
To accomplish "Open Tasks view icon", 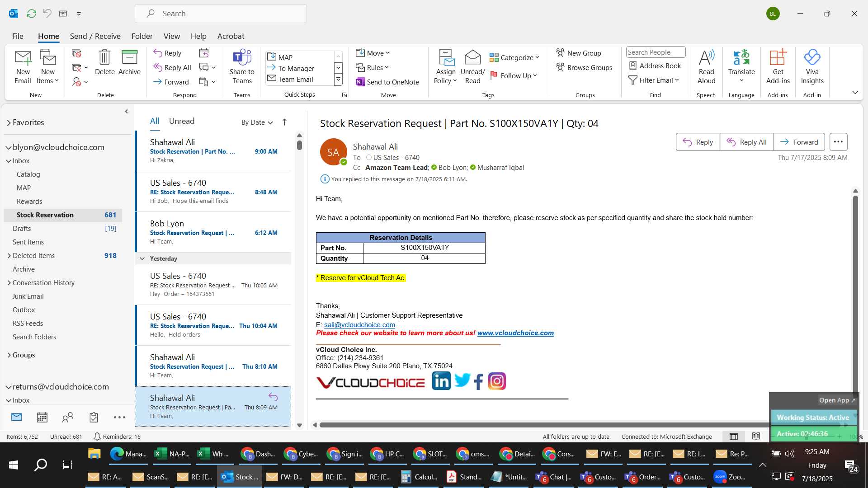I will (94, 417).
